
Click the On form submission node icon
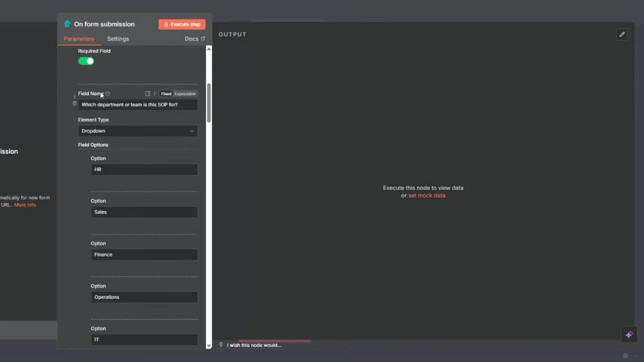click(66, 24)
